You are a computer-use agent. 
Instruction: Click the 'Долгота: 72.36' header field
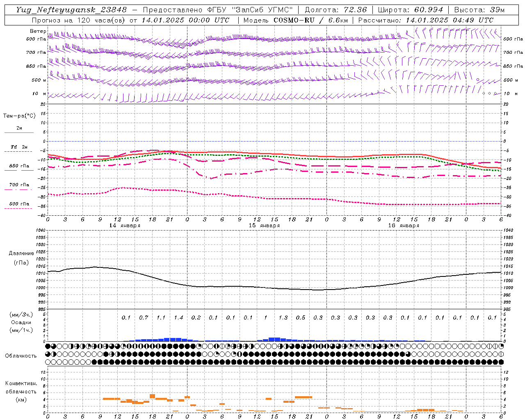(x=336, y=10)
